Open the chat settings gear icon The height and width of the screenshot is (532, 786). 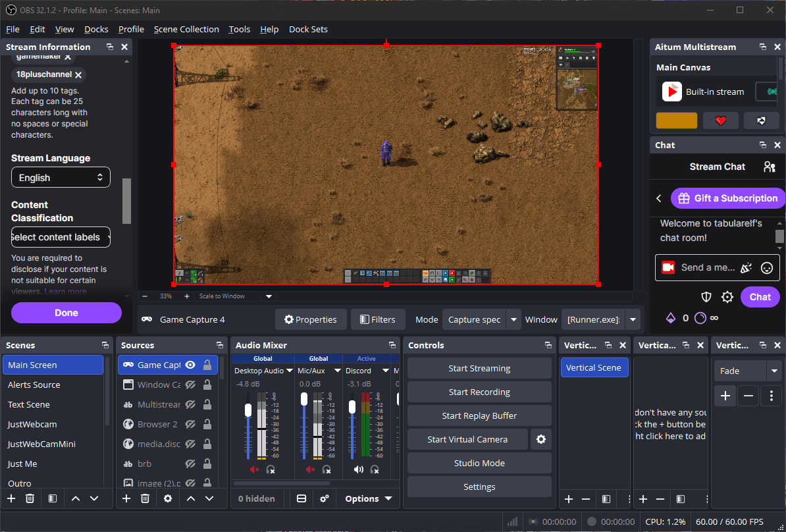727,297
